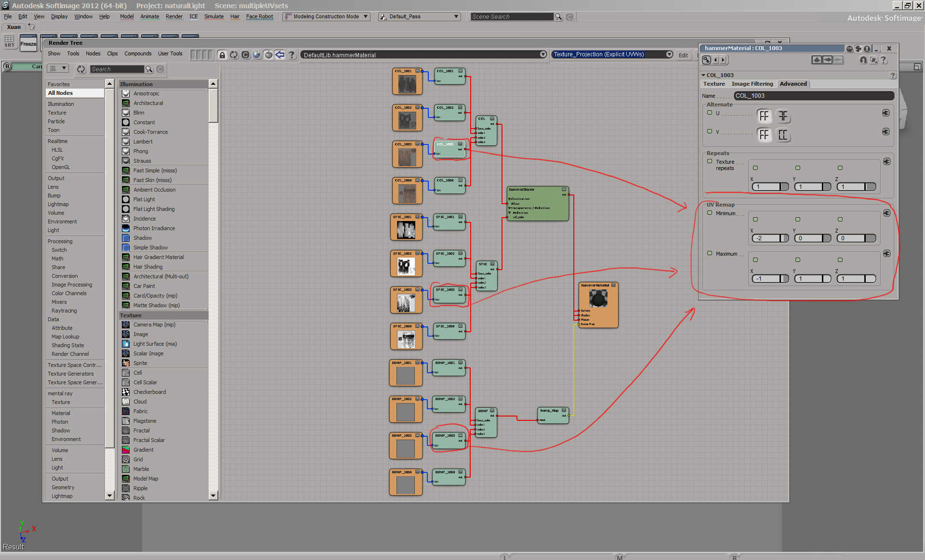The width and height of the screenshot is (925, 560).
Task: Collapse the COL_1001 image node
Action: [417, 71]
